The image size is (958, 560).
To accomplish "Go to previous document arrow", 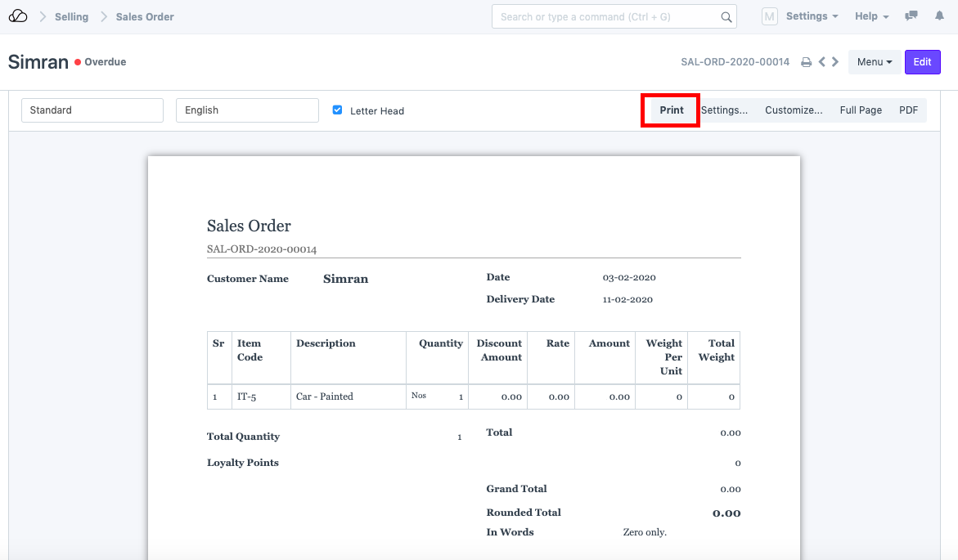I will coord(822,62).
